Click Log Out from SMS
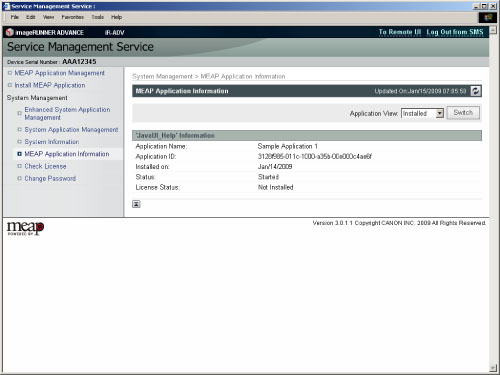Image resolution: width=500 pixels, height=375 pixels. (455, 32)
